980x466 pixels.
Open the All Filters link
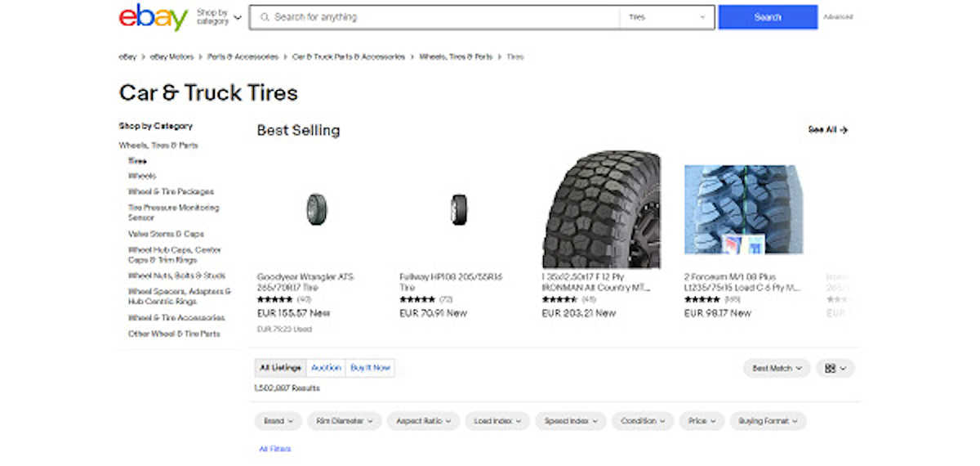pyautogui.click(x=274, y=449)
